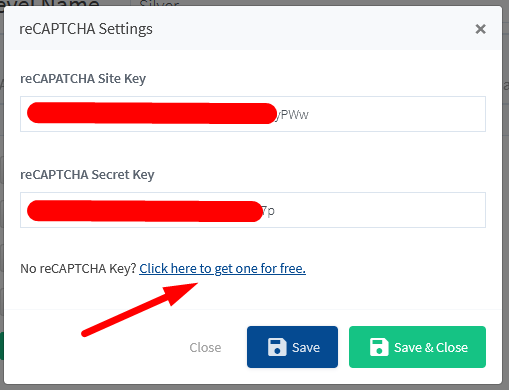Click the "No reCAPTCHA Key?" text
This screenshot has width=509, height=390.
tap(78, 268)
